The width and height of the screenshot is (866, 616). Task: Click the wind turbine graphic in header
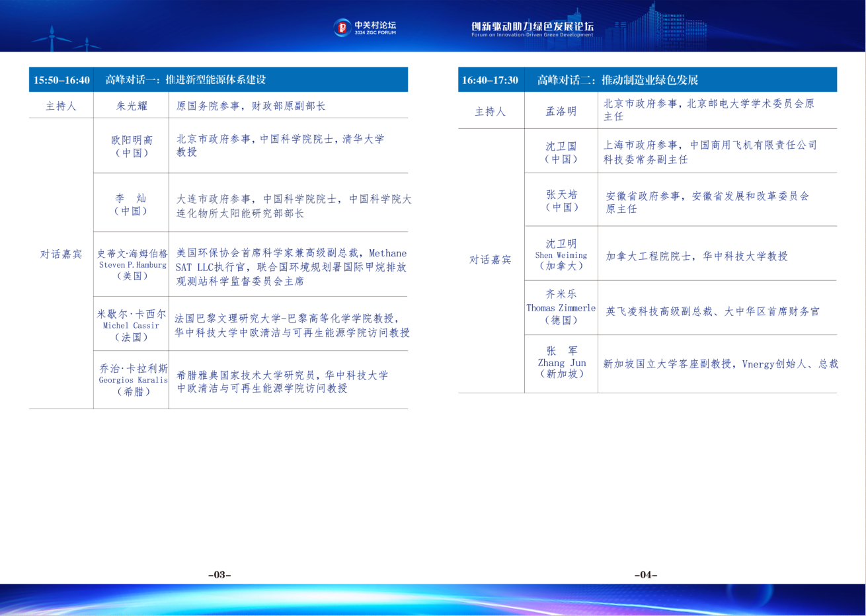[x=54, y=38]
